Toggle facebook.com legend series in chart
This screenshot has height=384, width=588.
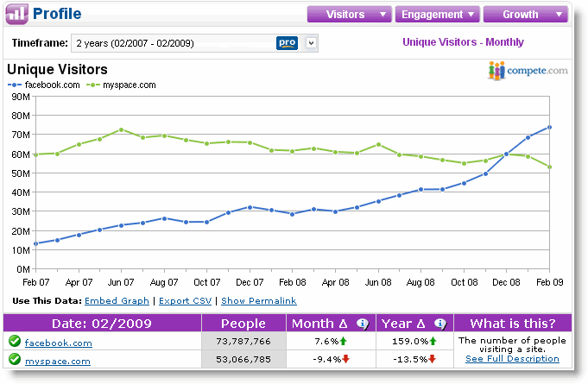44,85
